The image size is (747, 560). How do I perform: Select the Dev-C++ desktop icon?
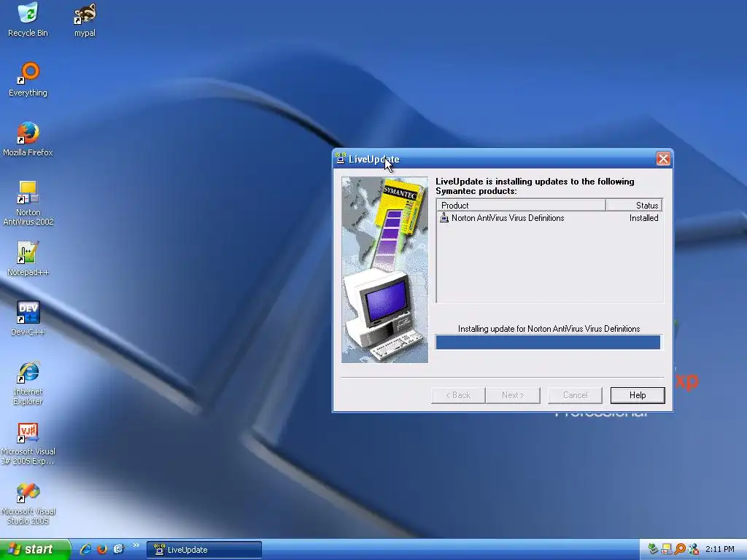[x=28, y=319]
